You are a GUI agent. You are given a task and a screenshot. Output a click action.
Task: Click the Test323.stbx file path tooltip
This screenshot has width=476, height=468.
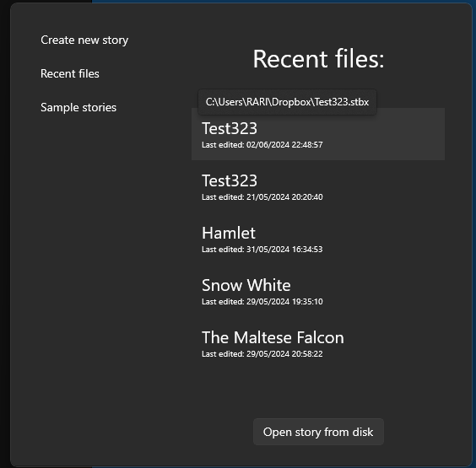coord(287,102)
